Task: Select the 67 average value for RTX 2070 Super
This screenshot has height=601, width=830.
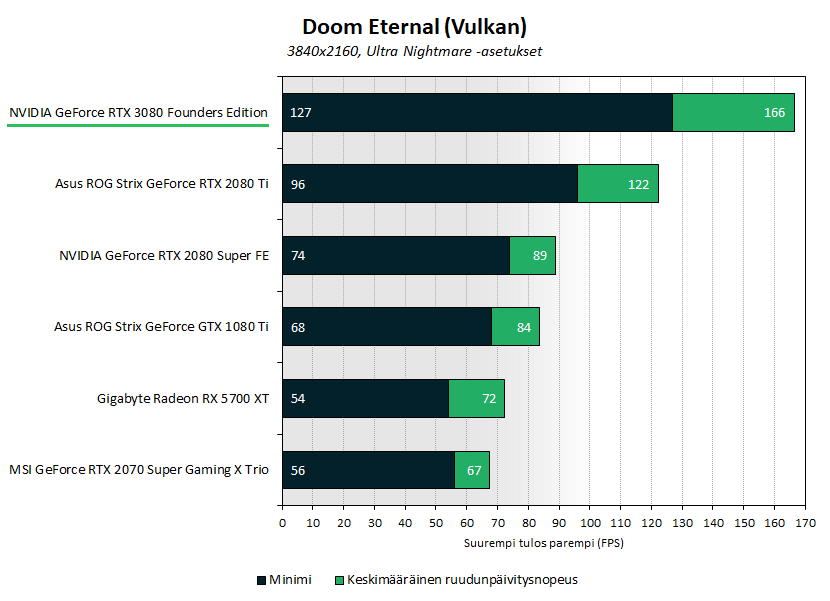Action: pos(474,470)
